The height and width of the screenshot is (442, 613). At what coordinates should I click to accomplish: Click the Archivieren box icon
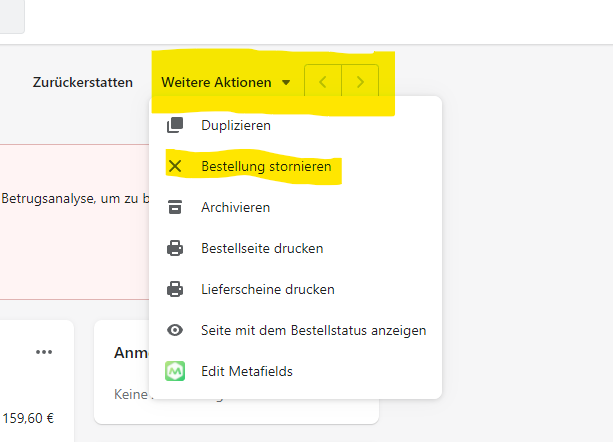[175, 207]
